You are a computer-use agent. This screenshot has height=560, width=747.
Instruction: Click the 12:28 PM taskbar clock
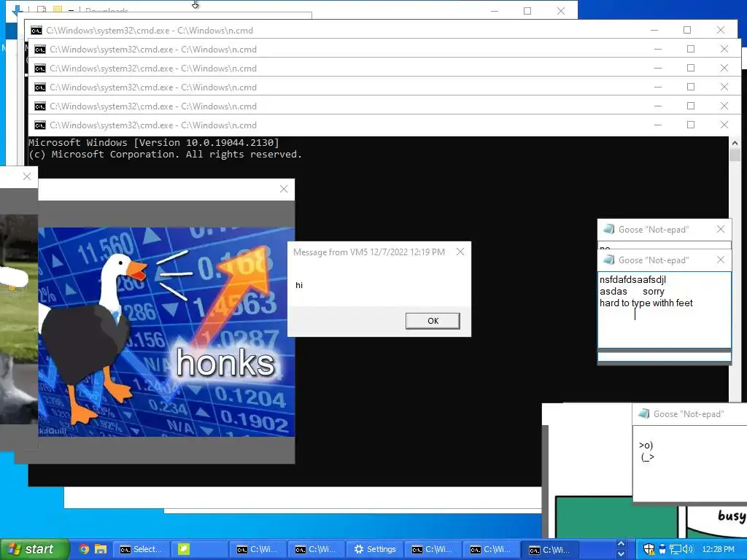click(718, 549)
